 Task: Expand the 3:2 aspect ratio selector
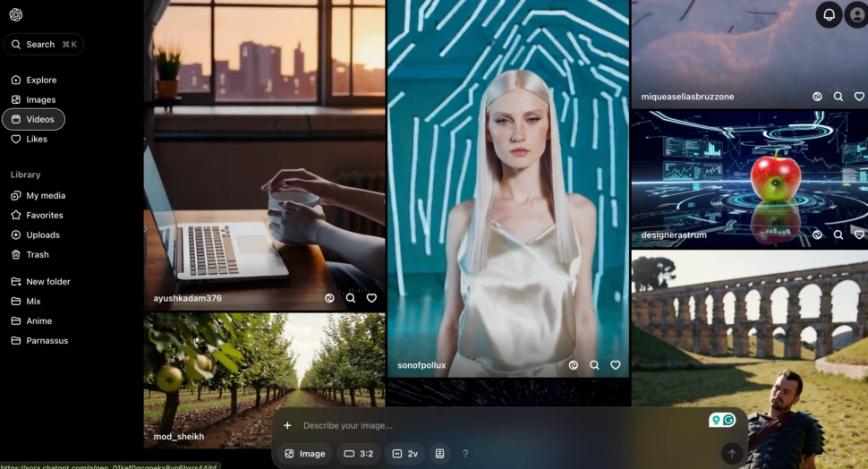pyautogui.click(x=358, y=454)
